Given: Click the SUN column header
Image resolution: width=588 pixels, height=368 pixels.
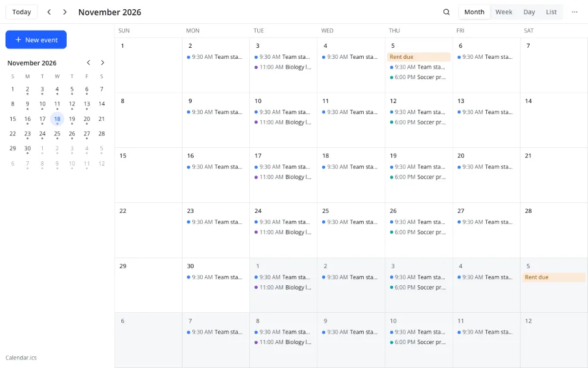Looking at the screenshot, I should 124,31.
